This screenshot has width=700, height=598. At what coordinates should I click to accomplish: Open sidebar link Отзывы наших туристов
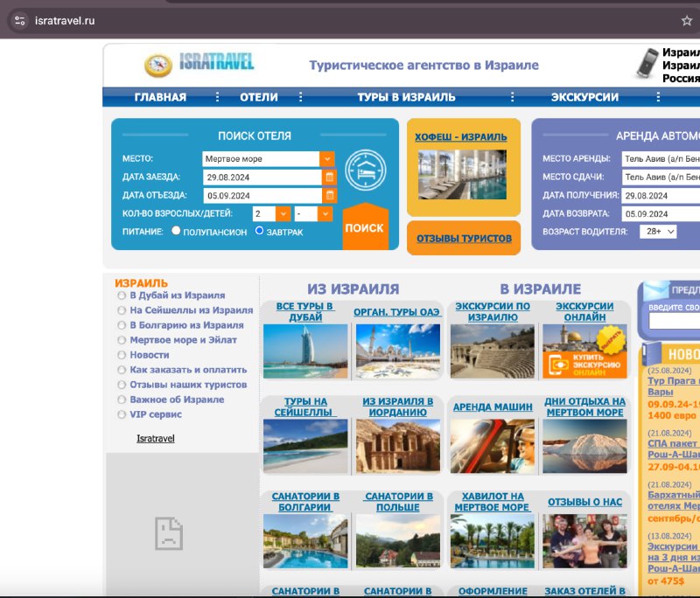pos(188,385)
